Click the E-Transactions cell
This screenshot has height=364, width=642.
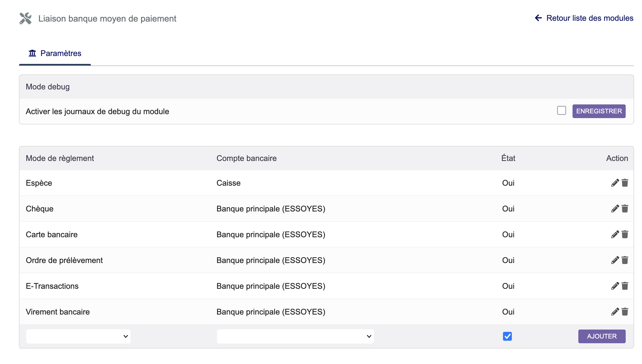pos(52,286)
